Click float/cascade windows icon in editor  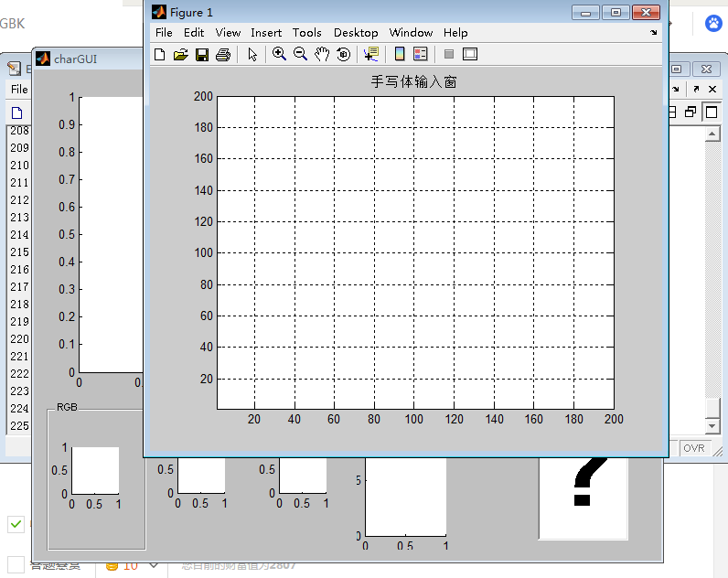[x=691, y=112]
